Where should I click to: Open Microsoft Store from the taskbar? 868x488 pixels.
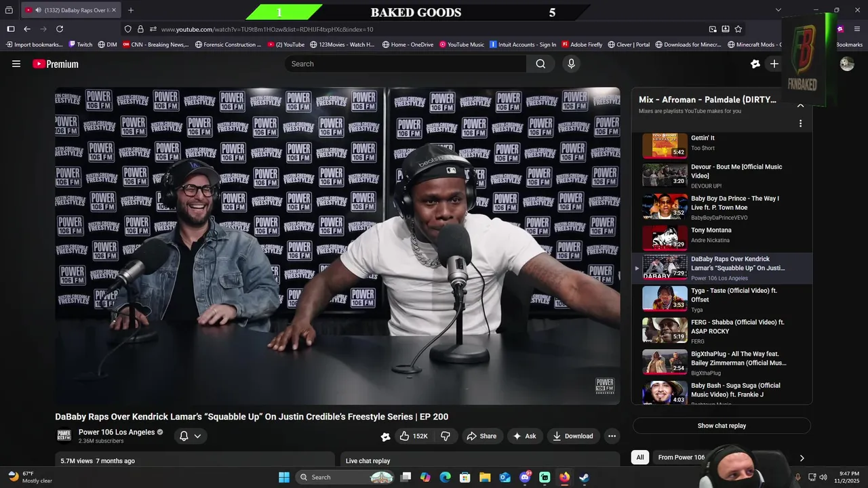(x=465, y=477)
